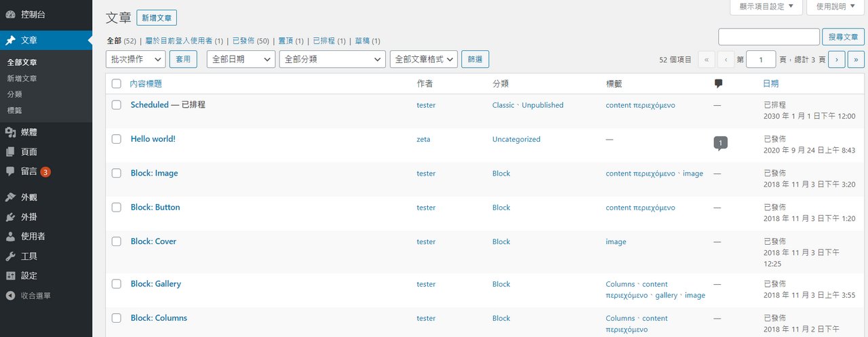Click the 搜尋文章 search button
The image size is (868, 337).
click(x=843, y=37)
